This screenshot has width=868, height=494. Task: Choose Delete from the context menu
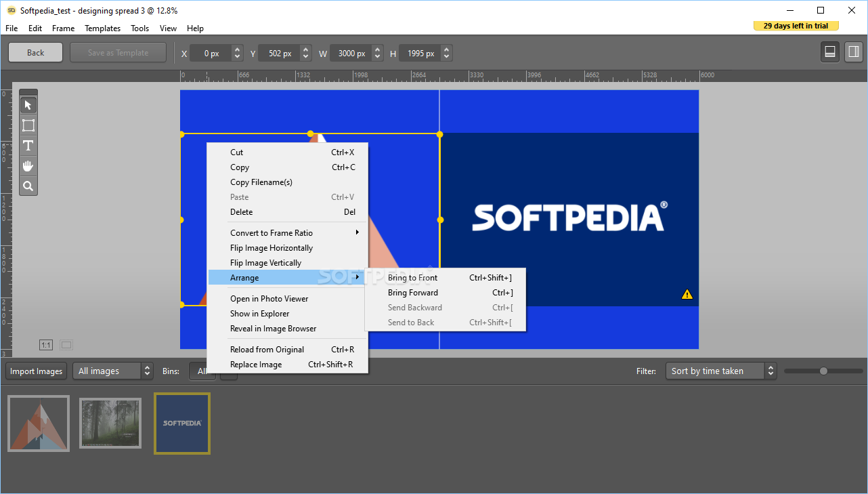(x=288, y=212)
